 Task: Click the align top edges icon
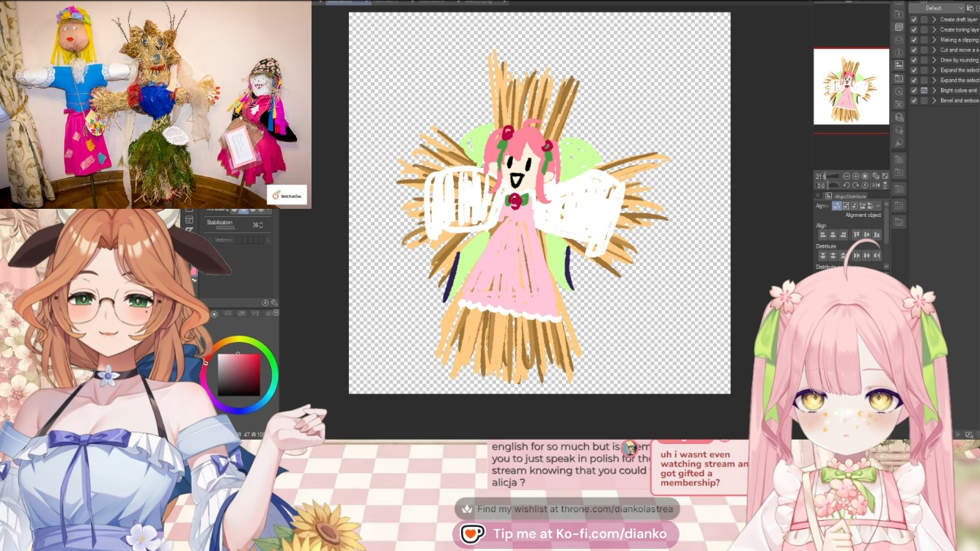pos(856,234)
